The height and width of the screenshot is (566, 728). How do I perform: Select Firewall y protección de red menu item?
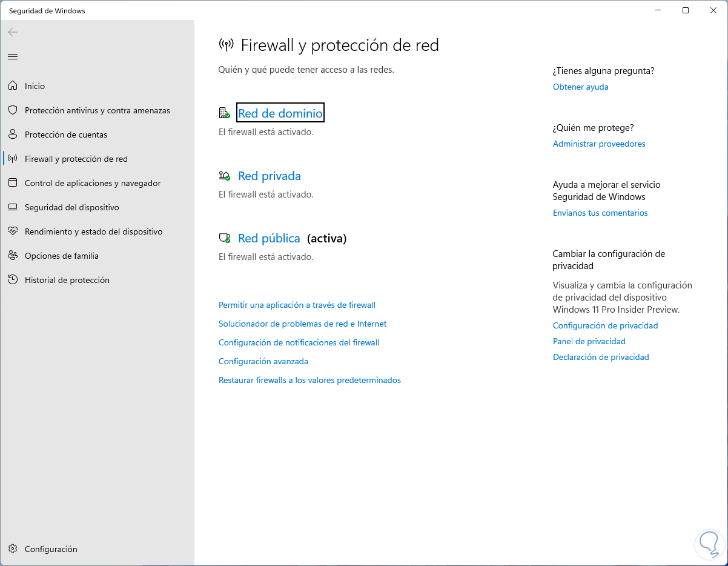click(x=76, y=159)
